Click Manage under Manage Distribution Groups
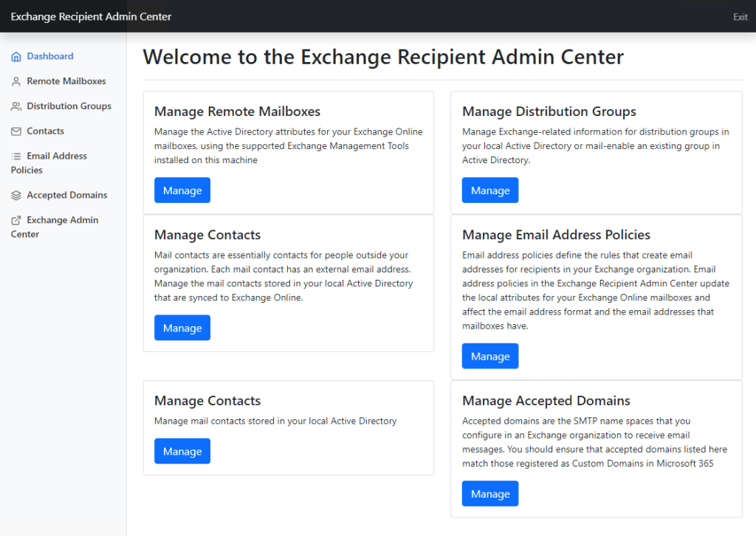 pyautogui.click(x=490, y=190)
